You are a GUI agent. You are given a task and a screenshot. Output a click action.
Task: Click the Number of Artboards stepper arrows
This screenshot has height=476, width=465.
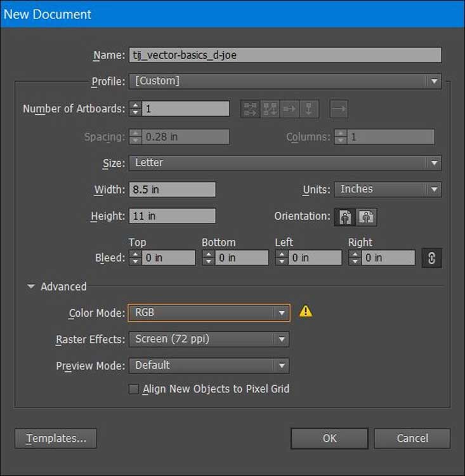135,109
